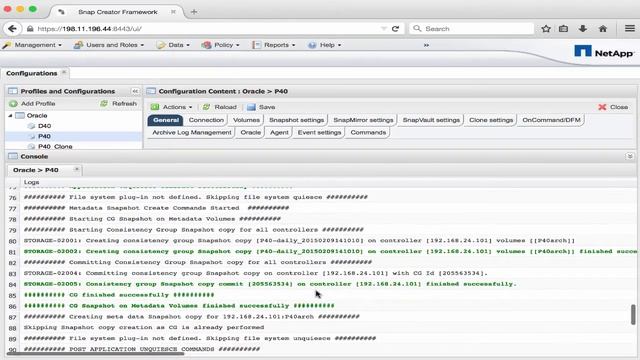Open the Data menu
640x360 pixels.
pyautogui.click(x=173, y=45)
